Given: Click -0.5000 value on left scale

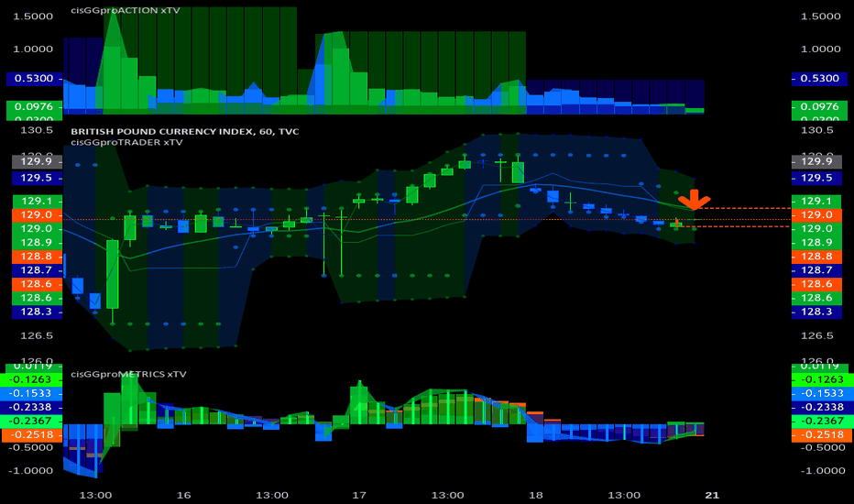Looking at the screenshot, I should click(x=31, y=448).
